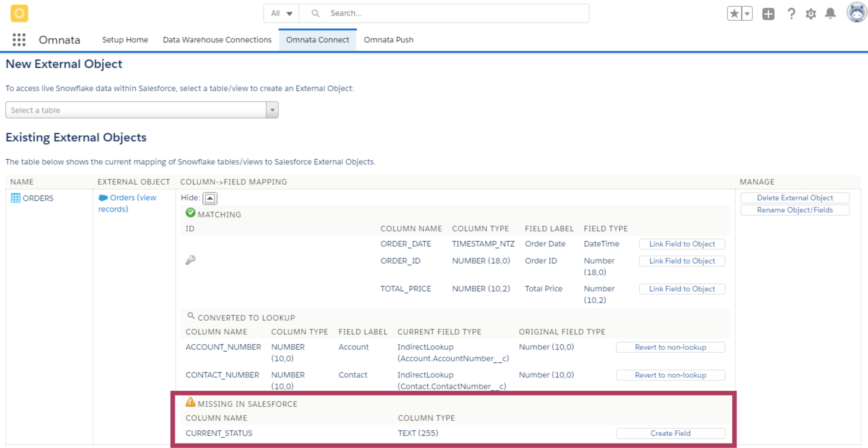Open the App Launcher dots grid
This screenshot has width=868, height=448.
click(19, 40)
